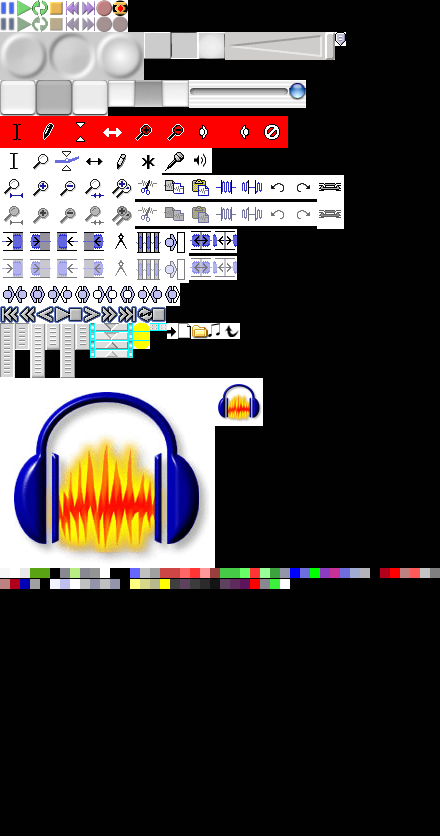Click the active Cut scissors icon
The width and height of the screenshot is (440, 836).
147,187
